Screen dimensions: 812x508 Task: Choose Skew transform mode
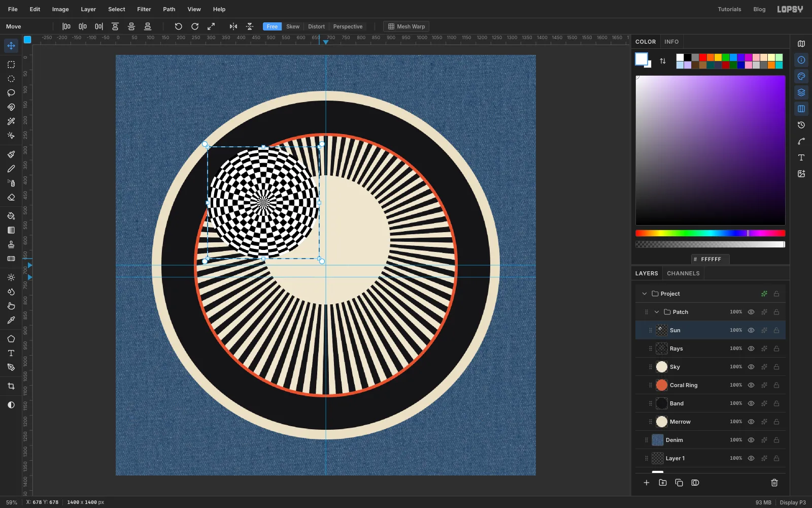coord(293,26)
